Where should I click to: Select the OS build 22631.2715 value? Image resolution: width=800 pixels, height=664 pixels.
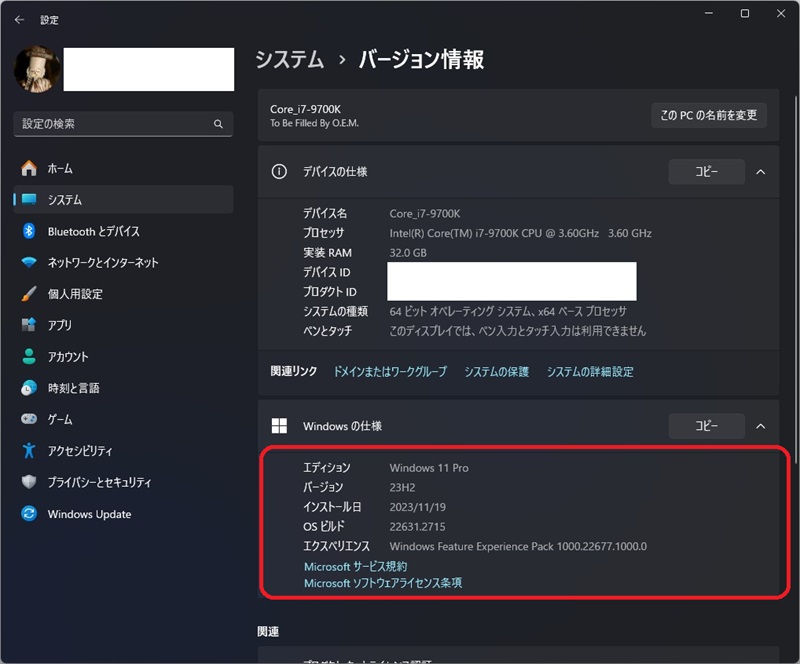[x=417, y=527]
